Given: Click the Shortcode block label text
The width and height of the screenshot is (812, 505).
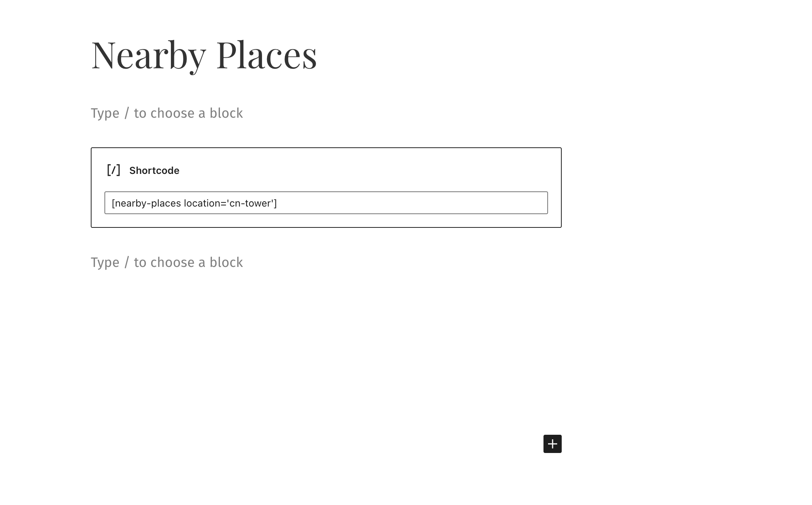Looking at the screenshot, I should coord(154,170).
